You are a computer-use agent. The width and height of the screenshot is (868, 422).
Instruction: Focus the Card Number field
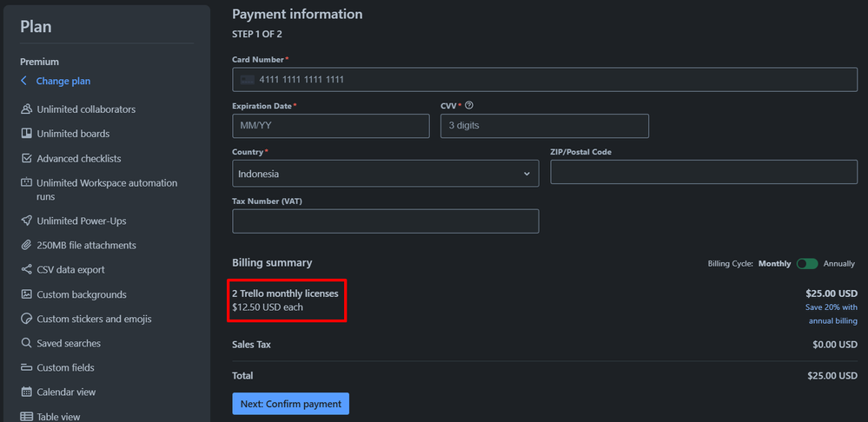tap(544, 79)
